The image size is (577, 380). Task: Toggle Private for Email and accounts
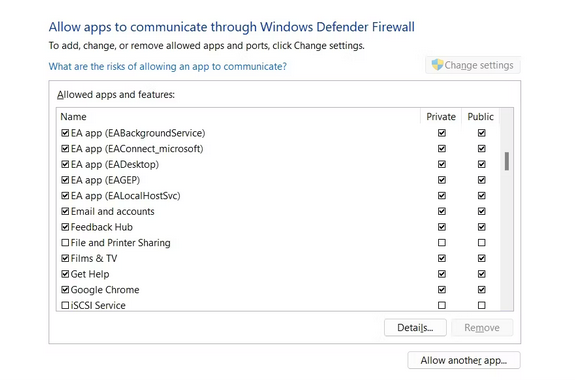tap(442, 211)
